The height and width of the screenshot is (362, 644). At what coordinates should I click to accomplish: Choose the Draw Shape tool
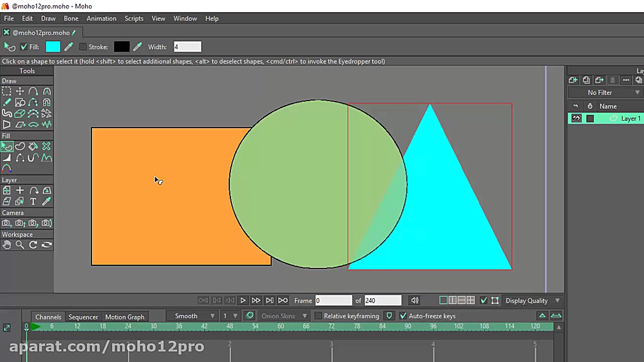tap(20, 103)
